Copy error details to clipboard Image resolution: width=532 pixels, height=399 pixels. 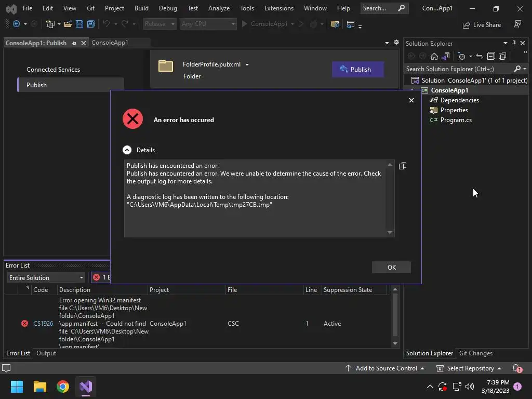pyautogui.click(x=403, y=166)
